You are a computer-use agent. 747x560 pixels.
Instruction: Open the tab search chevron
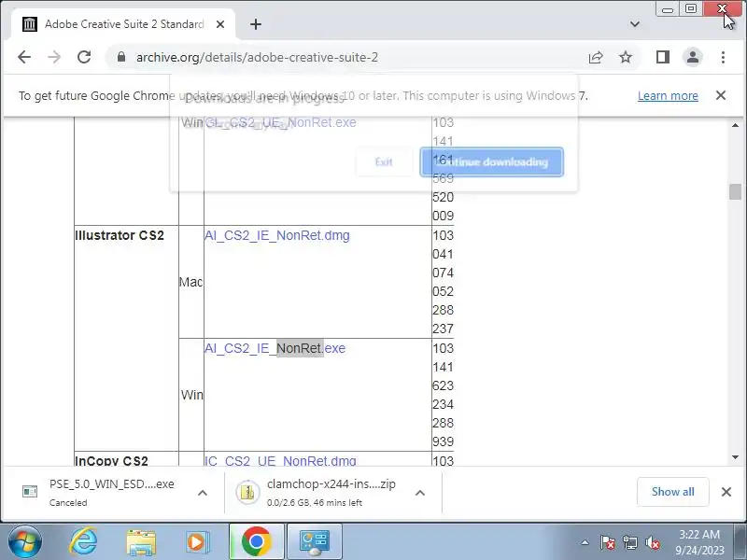point(635,24)
